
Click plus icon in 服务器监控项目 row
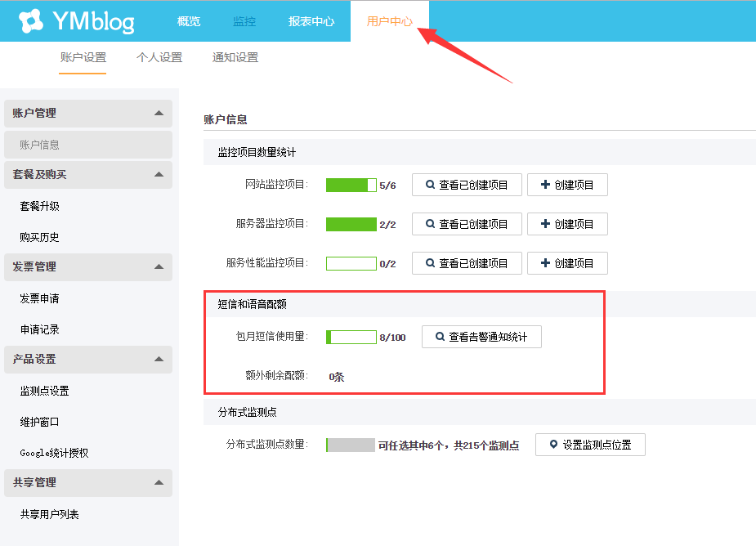click(x=544, y=224)
